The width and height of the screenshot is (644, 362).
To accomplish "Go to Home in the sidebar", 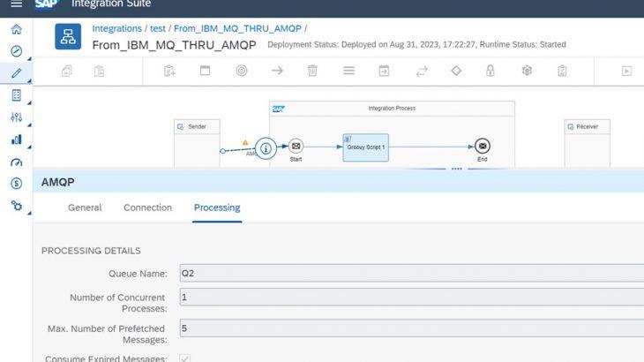I will coord(17,29).
